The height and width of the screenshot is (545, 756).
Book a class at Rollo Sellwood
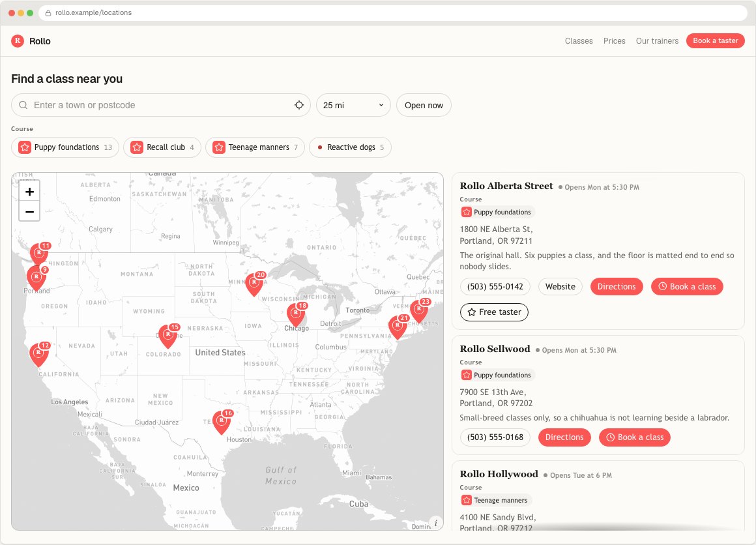[635, 437]
